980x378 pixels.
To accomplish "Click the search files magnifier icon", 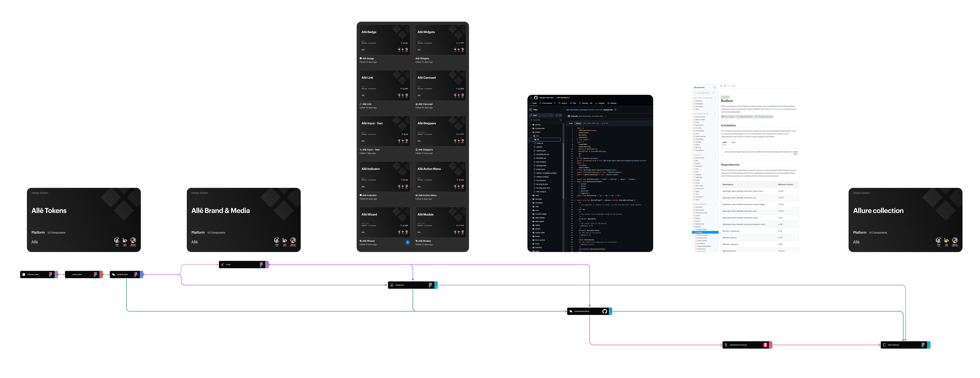I will pyautogui.click(x=560, y=115).
